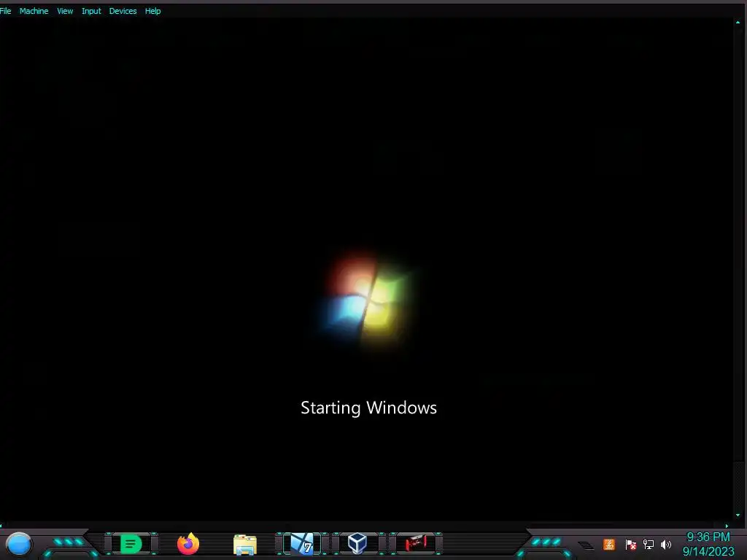Switch to the Windows 7 VM taskbar button

pyautogui.click(x=303, y=544)
